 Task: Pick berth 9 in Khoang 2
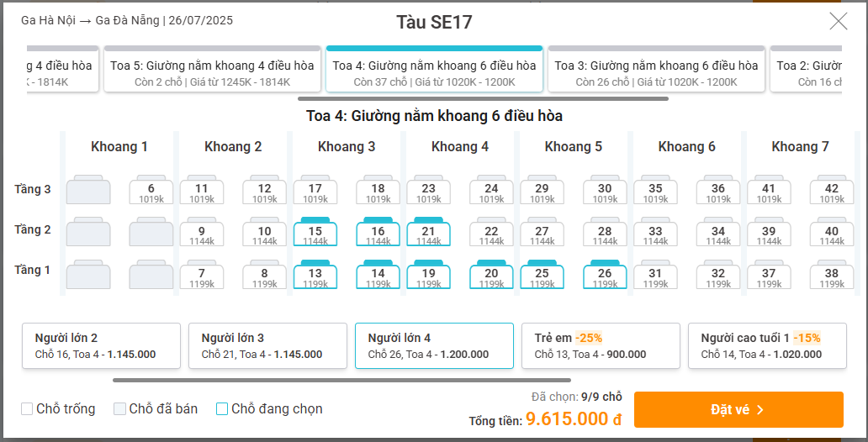(x=202, y=232)
